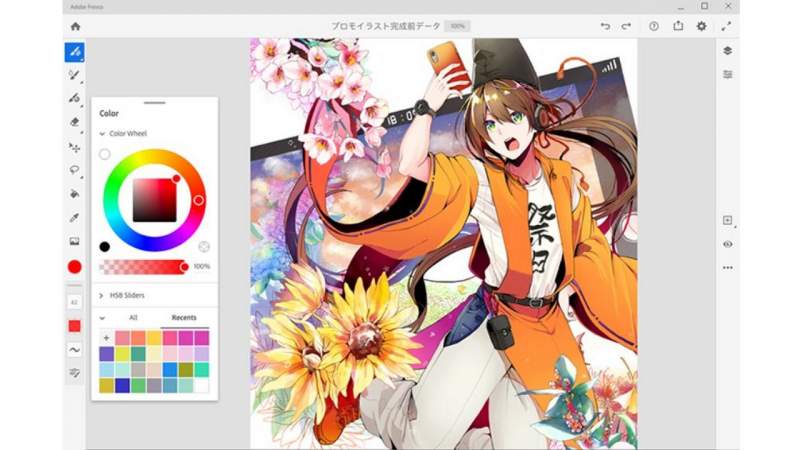Choose the dark navy blue swatch

[122, 385]
